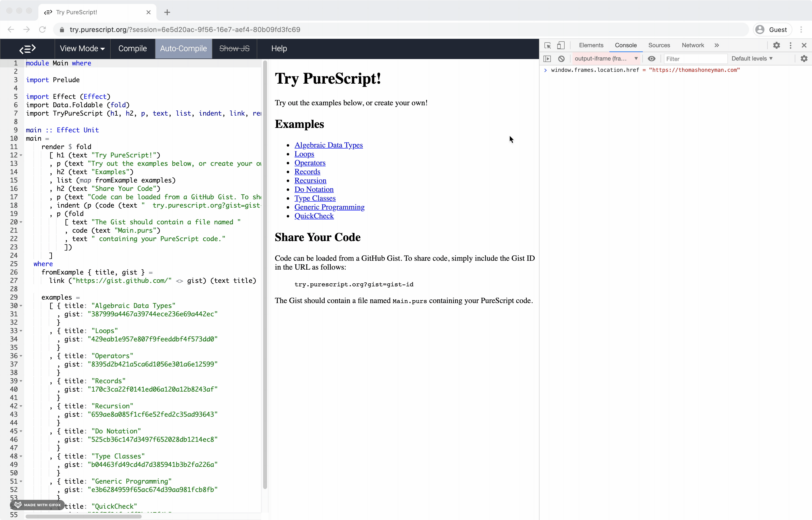Clear the console with the ban icon
This screenshot has height=520, width=812.
[x=561, y=59]
